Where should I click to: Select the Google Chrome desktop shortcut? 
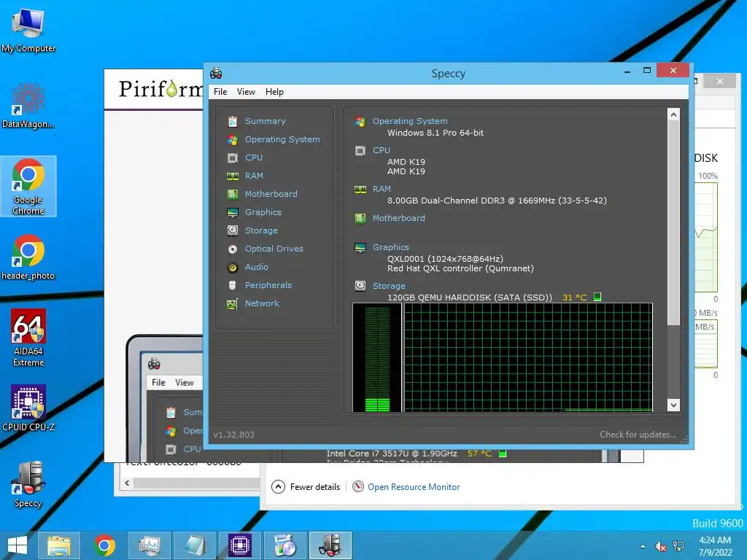point(28,186)
